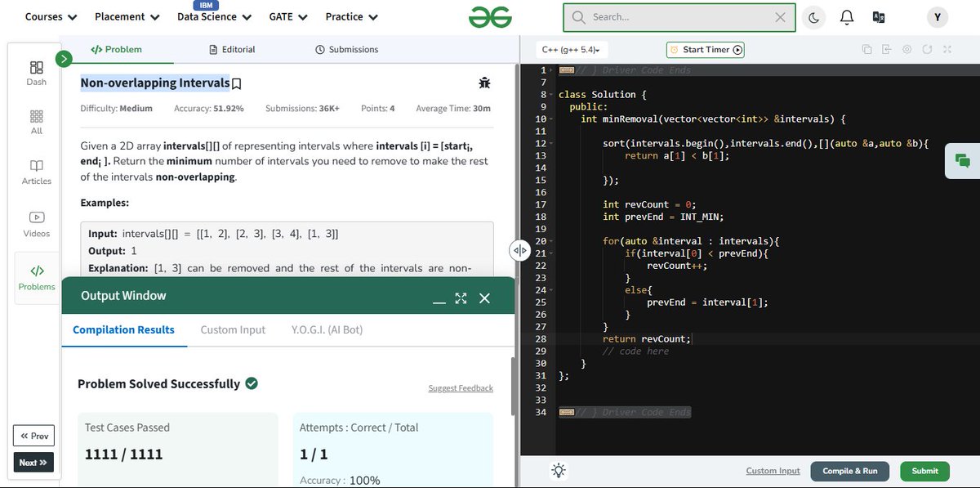Reset the code in the editor
This screenshot has height=488, width=980.
pos(927,49)
